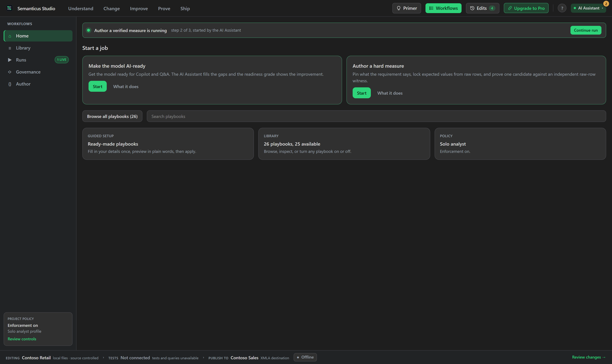Click the Review controls link
This screenshot has width=612, height=364.
click(x=22, y=339)
